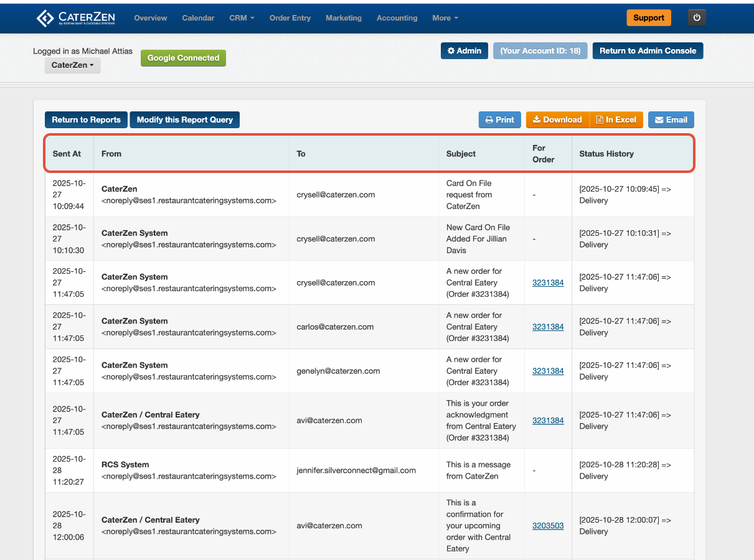Open order 3231384 link in order acknowledgment row

[x=548, y=421]
